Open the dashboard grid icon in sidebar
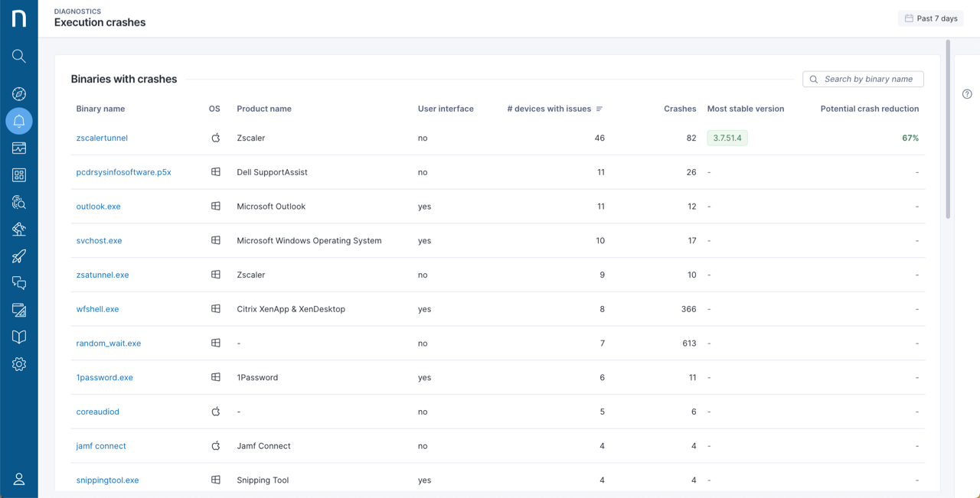980x498 pixels. pos(19,175)
